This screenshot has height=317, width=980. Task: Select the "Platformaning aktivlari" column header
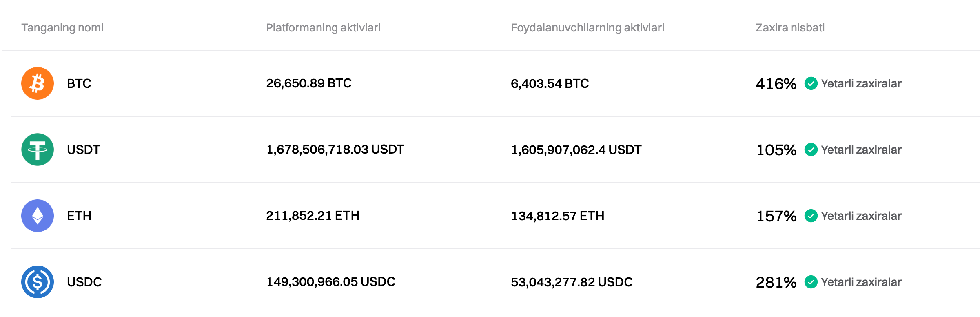[x=323, y=27]
